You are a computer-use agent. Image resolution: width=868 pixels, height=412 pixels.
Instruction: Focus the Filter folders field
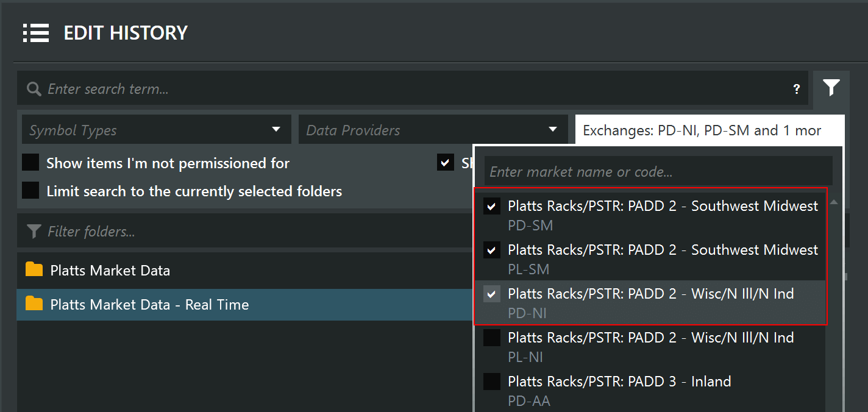pos(244,232)
